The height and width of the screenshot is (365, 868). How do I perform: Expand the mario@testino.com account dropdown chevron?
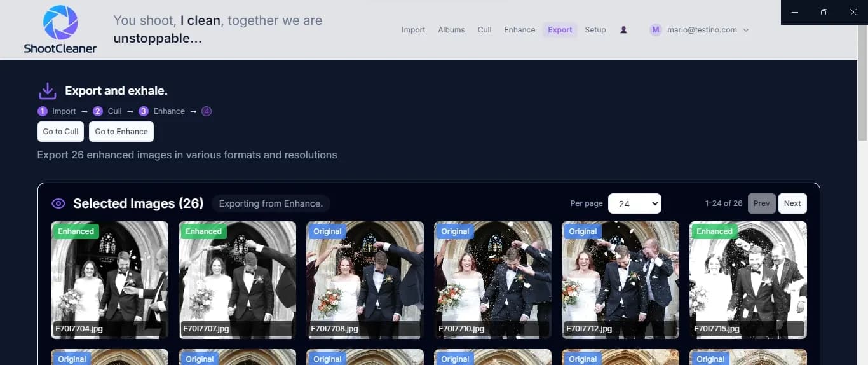(x=746, y=30)
